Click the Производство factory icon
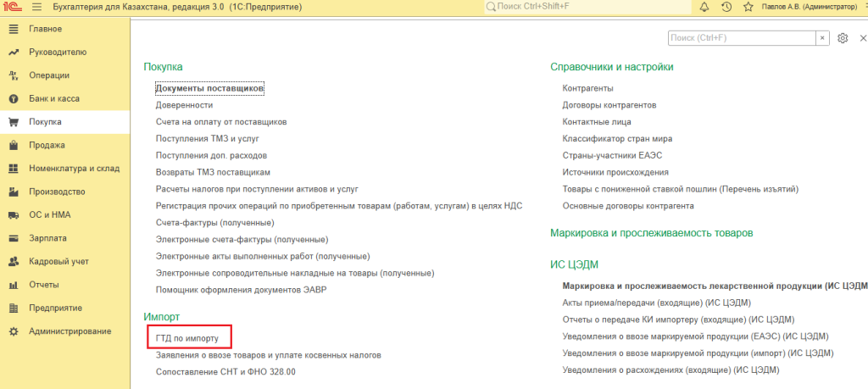868x389 pixels. point(14,192)
